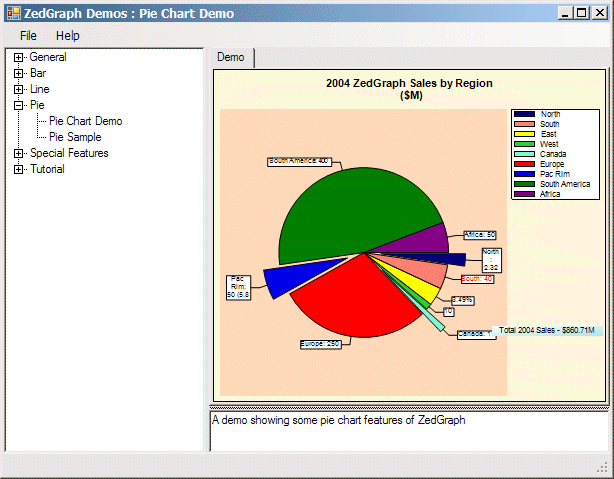Expand the Bar tree node

(19, 73)
